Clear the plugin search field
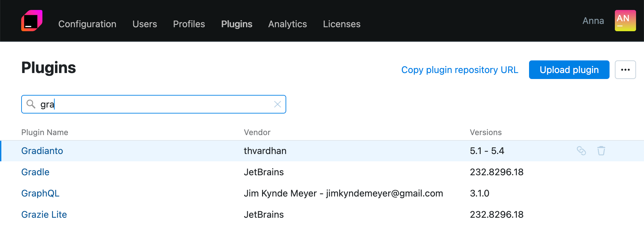 [277, 105]
